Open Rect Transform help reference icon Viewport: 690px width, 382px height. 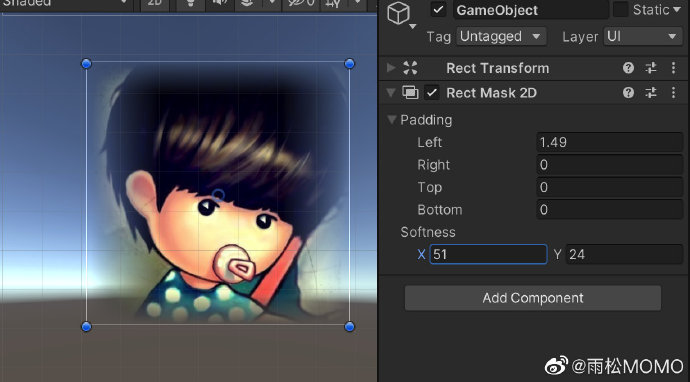tap(628, 68)
